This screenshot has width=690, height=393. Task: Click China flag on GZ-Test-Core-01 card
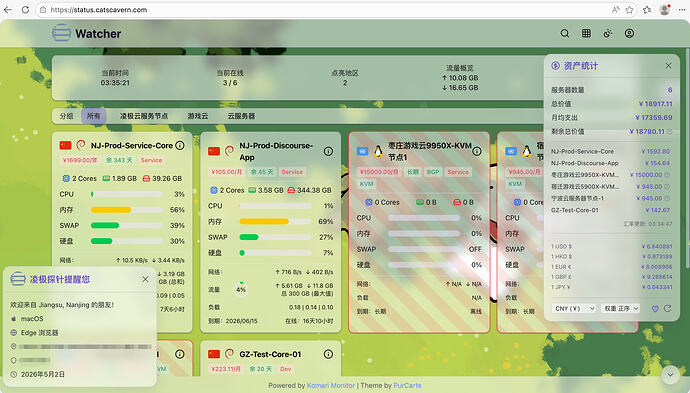coord(214,354)
